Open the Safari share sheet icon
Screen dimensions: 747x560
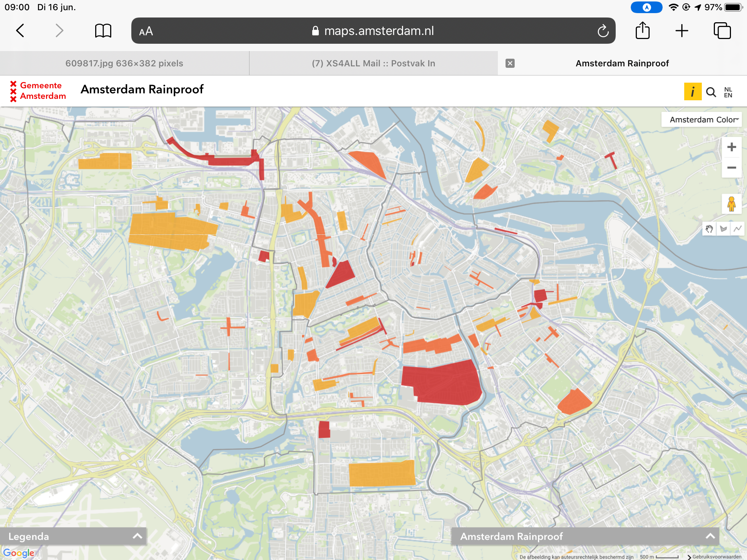tap(642, 30)
